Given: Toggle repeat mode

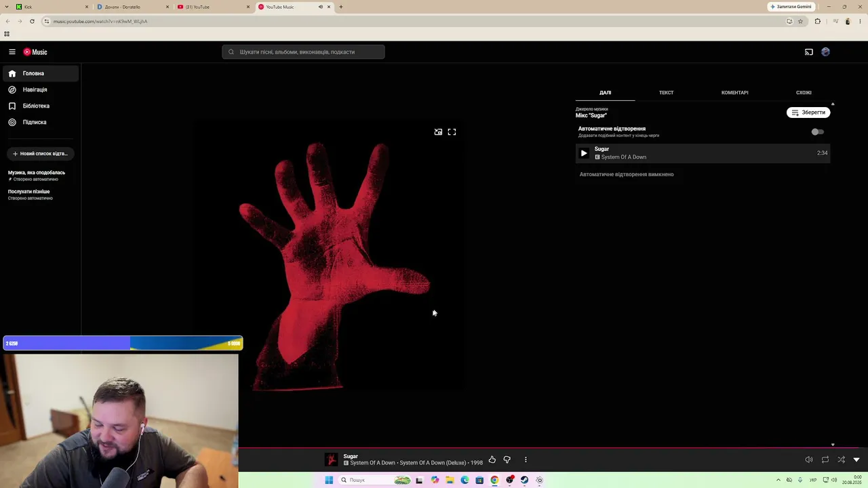Looking at the screenshot, I should [x=825, y=460].
